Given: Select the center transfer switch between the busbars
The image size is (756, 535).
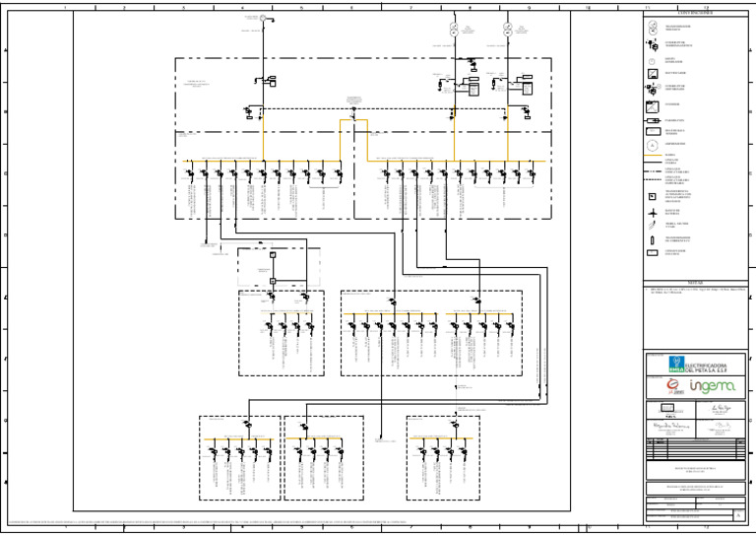Looking at the screenshot, I should click(x=353, y=114).
